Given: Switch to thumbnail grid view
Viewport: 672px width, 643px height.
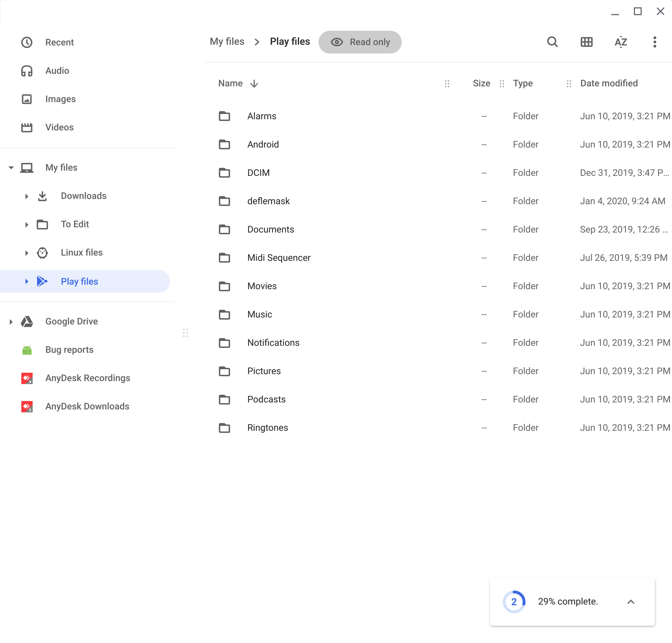Looking at the screenshot, I should coord(586,42).
